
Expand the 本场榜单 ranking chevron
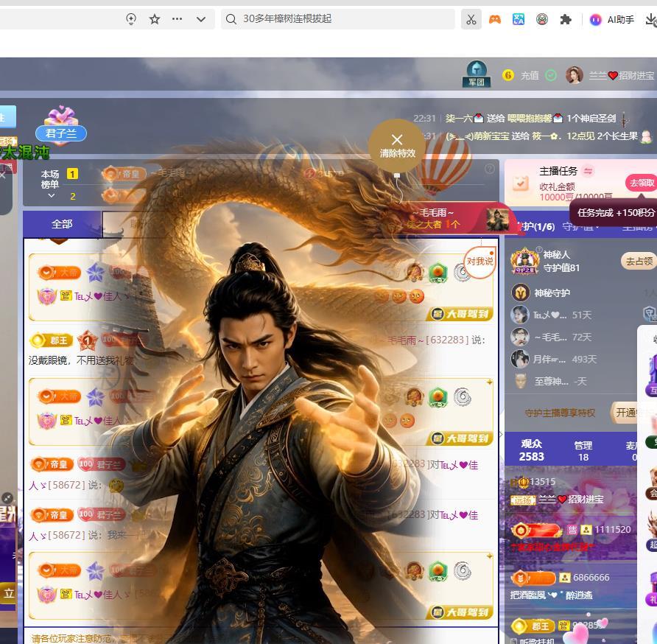click(52, 196)
